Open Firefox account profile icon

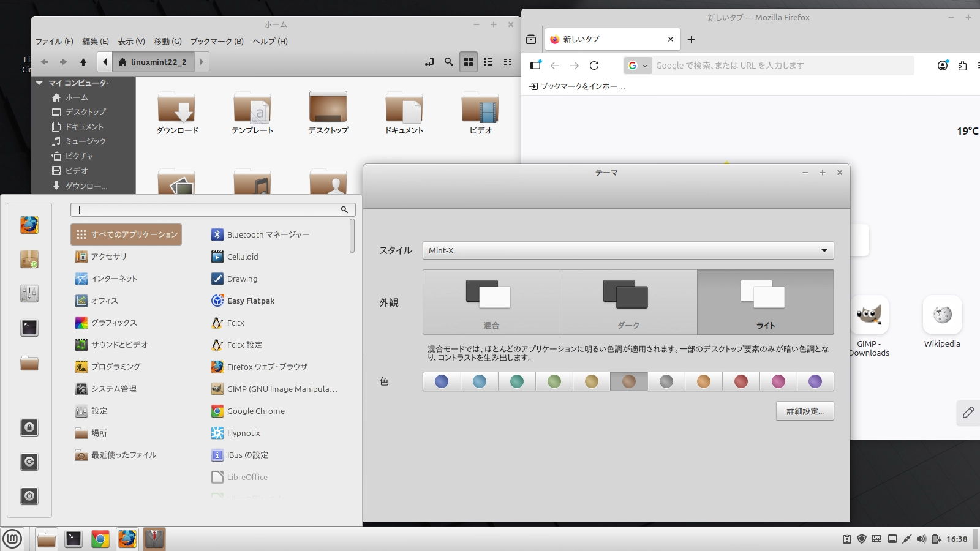(943, 66)
